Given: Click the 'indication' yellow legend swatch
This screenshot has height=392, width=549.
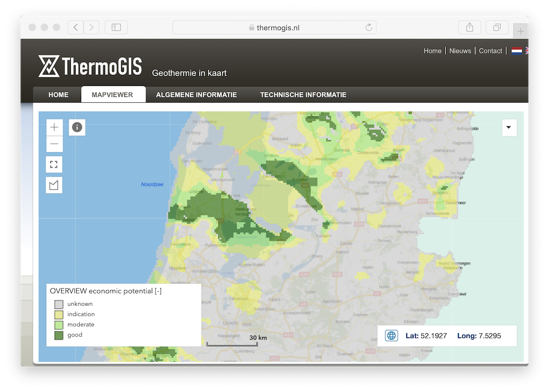Looking at the screenshot, I should pos(59,314).
